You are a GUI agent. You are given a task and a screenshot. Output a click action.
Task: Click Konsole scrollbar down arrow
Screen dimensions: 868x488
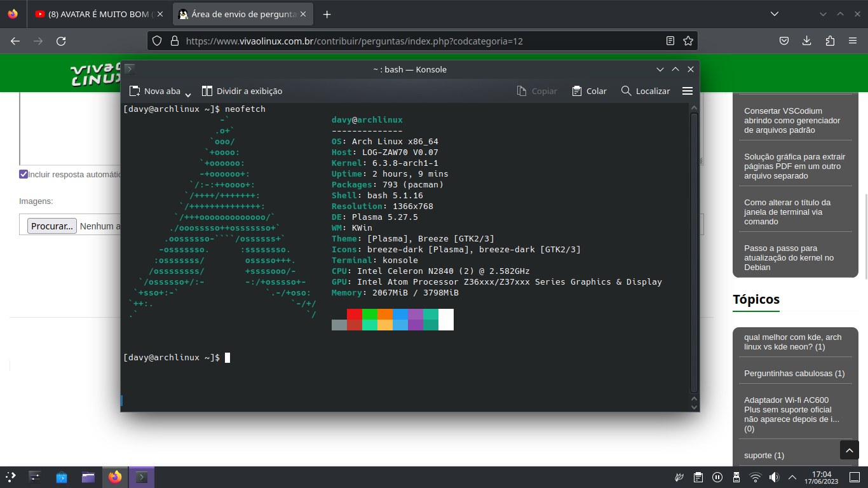694,406
